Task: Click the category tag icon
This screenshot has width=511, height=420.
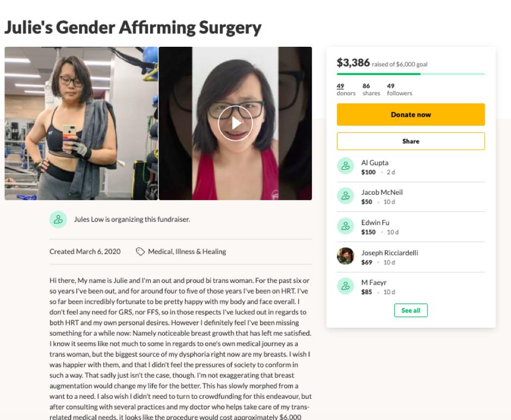Action: [140, 251]
